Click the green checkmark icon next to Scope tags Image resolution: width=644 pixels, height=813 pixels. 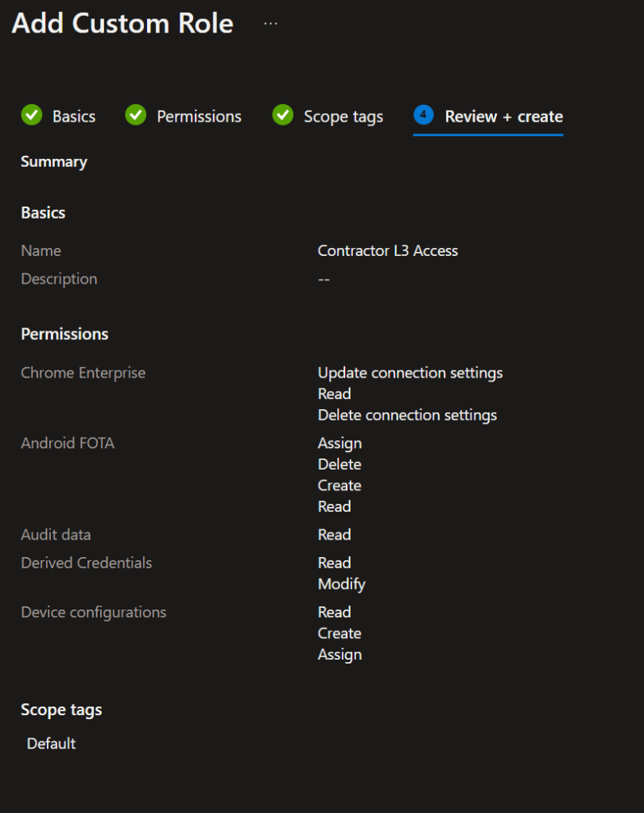point(282,115)
